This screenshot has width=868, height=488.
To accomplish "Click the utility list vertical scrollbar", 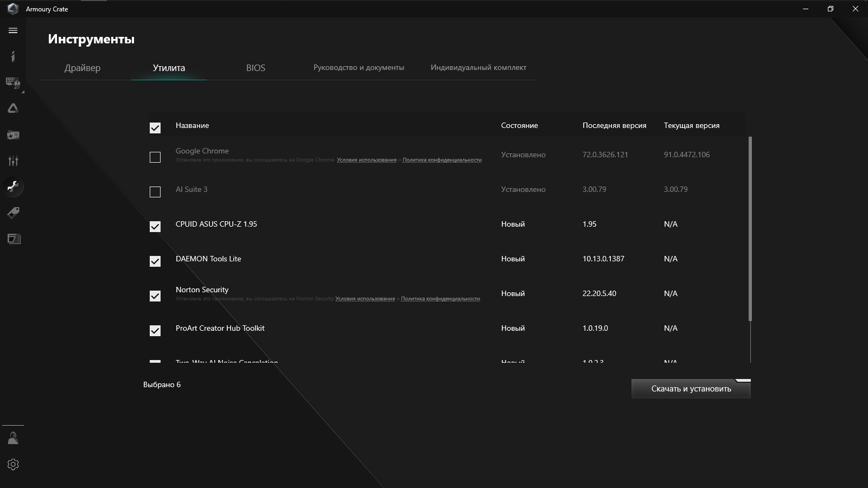I will tap(750, 228).
